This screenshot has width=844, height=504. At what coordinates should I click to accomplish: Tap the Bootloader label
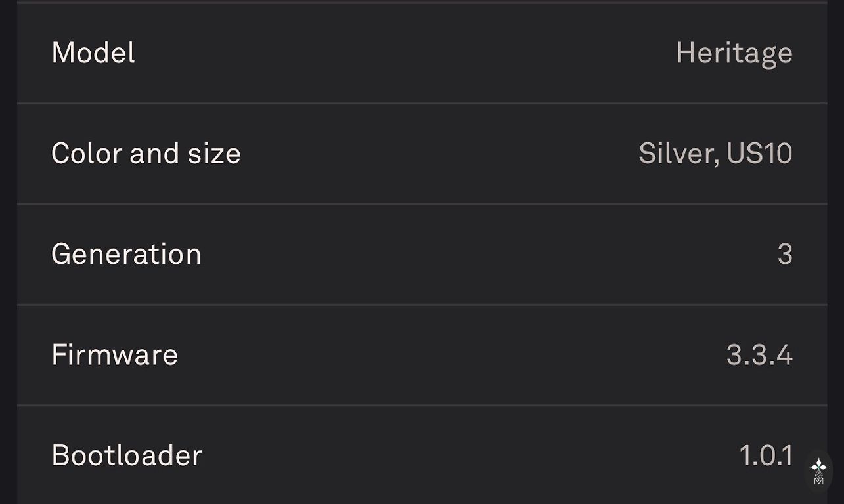point(127,455)
